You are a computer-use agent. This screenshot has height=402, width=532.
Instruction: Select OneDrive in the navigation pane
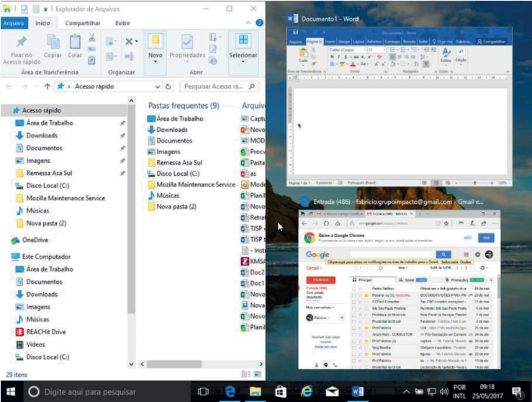tap(35, 240)
